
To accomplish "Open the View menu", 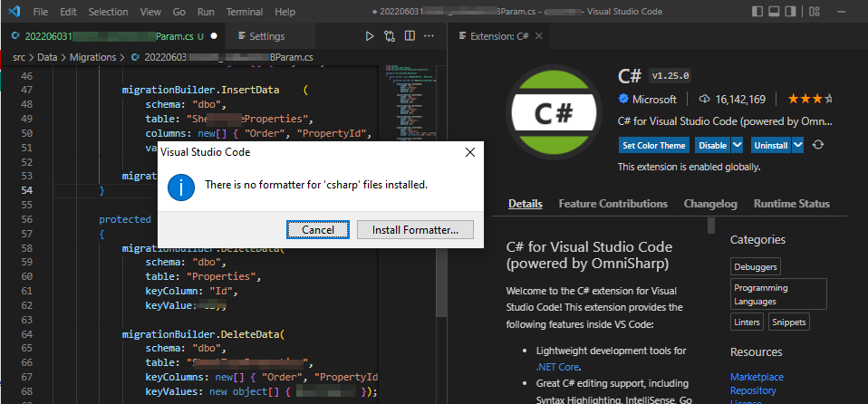I will pos(150,12).
